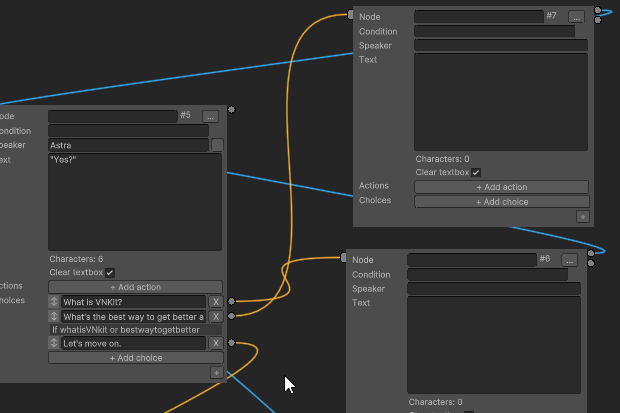Click reorder handle of 'Let's move on.' choice

(x=54, y=343)
